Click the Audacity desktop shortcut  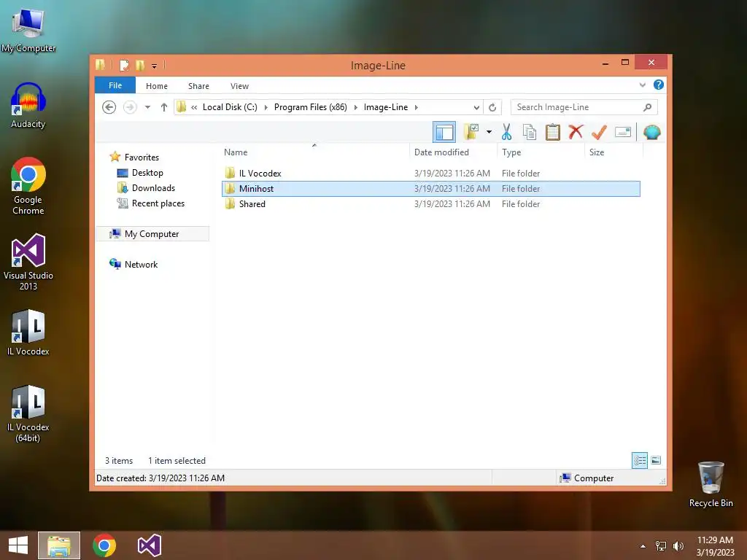click(28, 106)
